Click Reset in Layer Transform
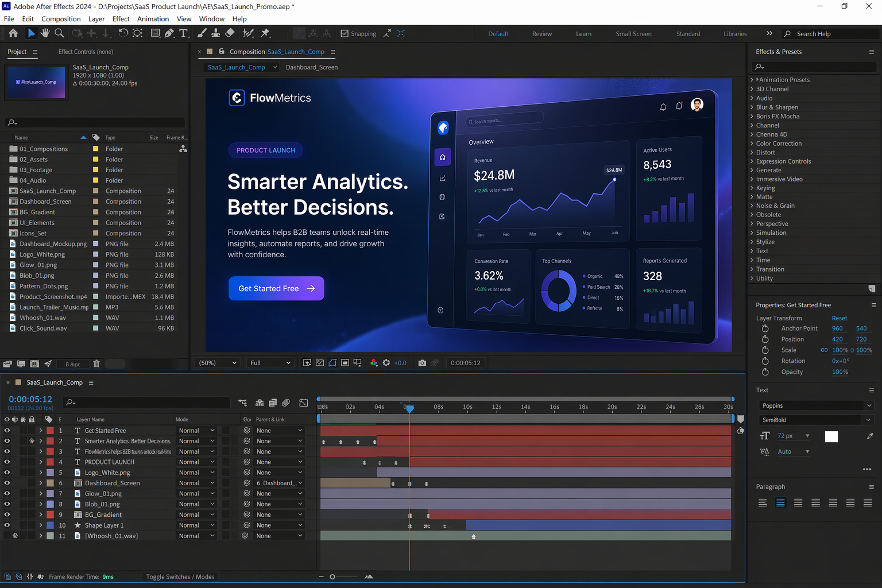 tap(839, 318)
